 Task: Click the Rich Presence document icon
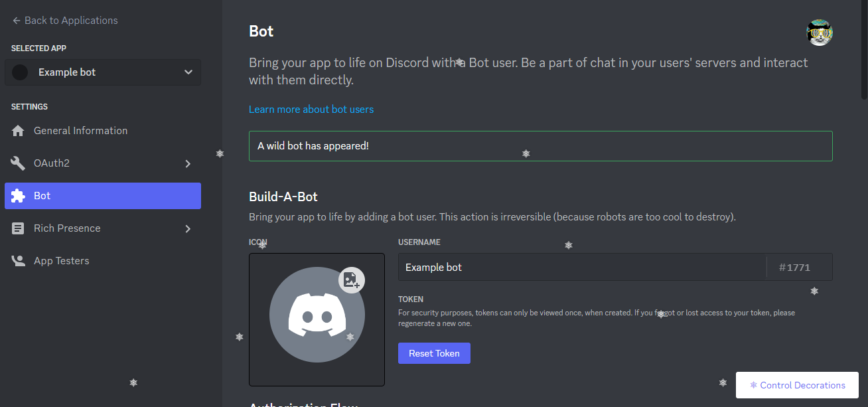pyautogui.click(x=19, y=228)
